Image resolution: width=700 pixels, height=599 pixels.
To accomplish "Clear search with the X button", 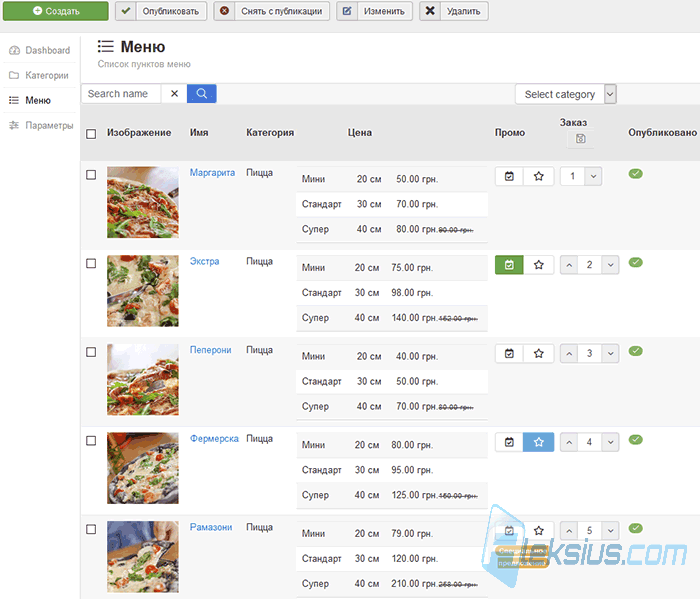I will 175,94.
